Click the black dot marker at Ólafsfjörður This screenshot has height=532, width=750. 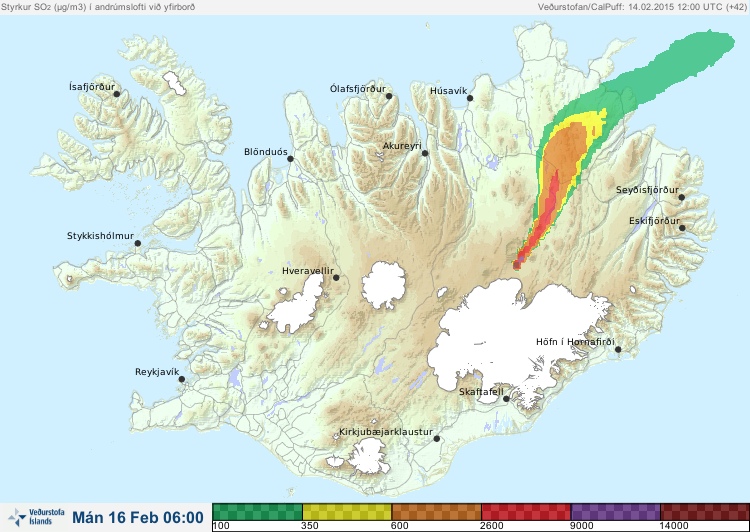(x=389, y=96)
